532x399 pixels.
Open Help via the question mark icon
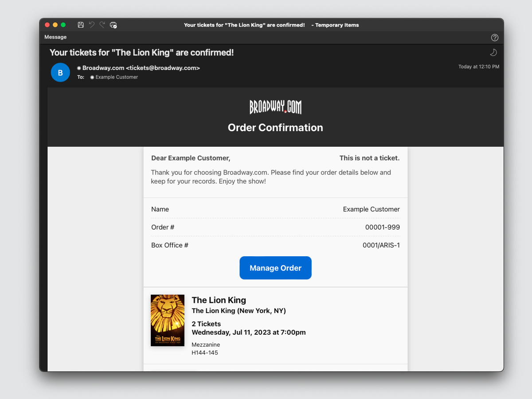pyautogui.click(x=495, y=38)
